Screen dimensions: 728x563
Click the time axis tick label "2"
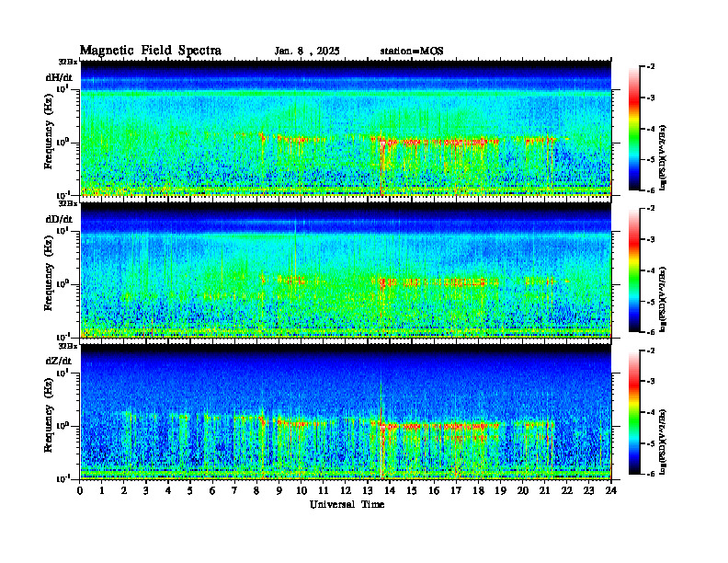pyautogui.click(x=124, y=491)
